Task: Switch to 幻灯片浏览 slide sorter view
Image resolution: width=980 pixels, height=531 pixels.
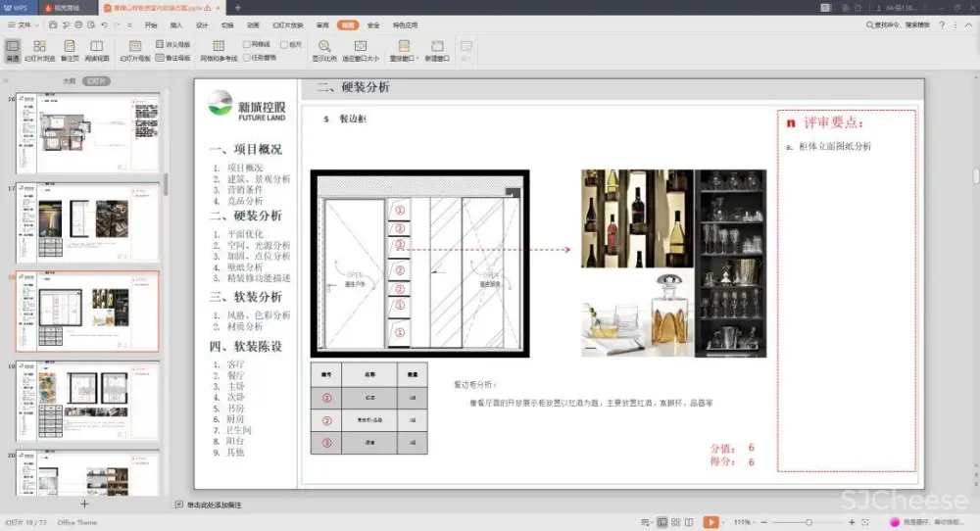Action: click(39, 50)
